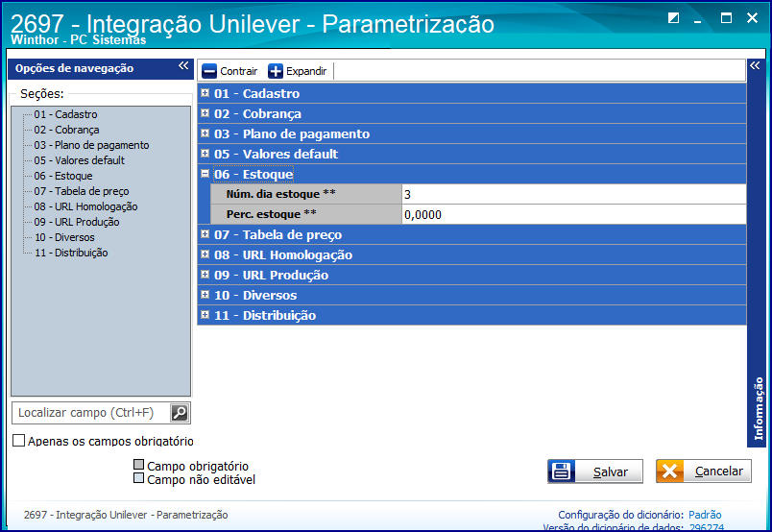This screenshot has height=532, width=772.
Task: Select 11 - Distribuição in Seções tree
Action: click(x=71, y=253)
